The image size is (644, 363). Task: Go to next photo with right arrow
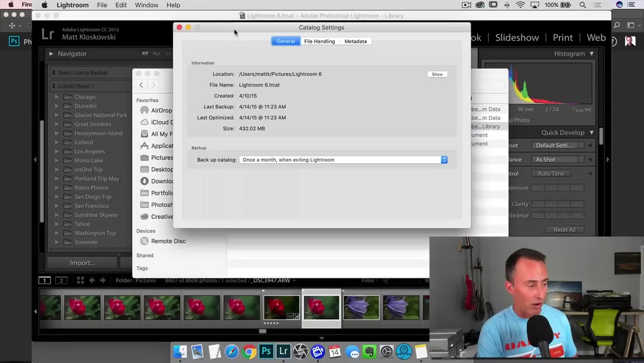coord(103,280)
